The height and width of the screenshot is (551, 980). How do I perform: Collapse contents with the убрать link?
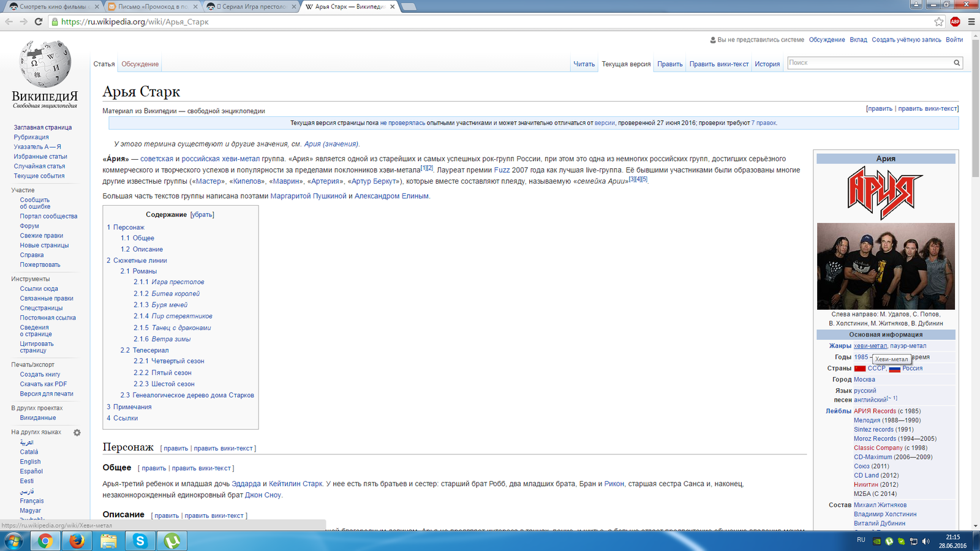(x=202, y=214)
